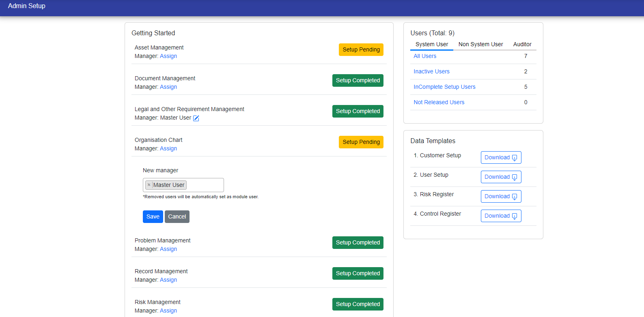Viewport: 644px width, 317px height.
Task: Remove Master User tag with the x icon
Action: point(149,185)
